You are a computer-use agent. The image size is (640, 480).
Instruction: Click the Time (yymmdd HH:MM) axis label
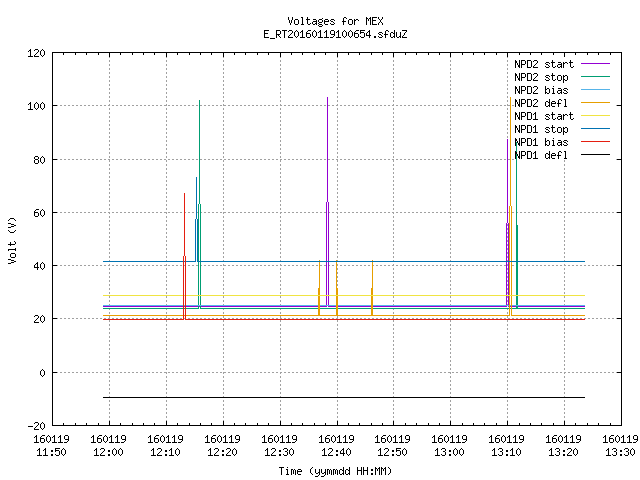pyautogui.click(x=335, y=471)
